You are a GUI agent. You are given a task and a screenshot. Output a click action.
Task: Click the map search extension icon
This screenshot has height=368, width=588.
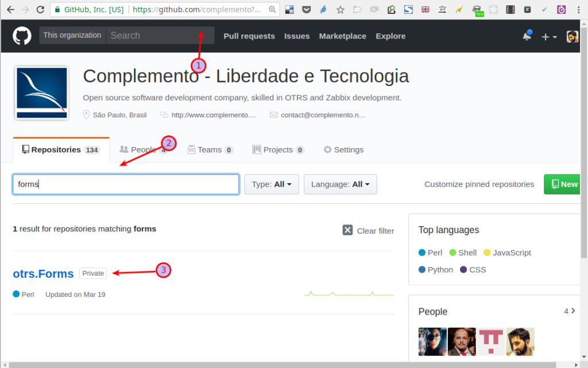pos(391,9)
